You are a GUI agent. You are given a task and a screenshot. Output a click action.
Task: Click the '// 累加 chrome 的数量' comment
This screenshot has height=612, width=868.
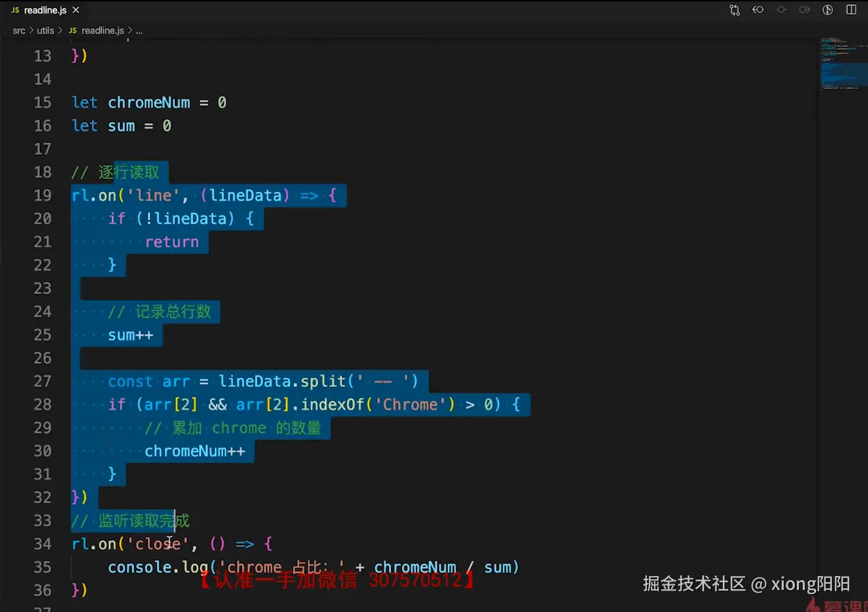coord(233,428)
